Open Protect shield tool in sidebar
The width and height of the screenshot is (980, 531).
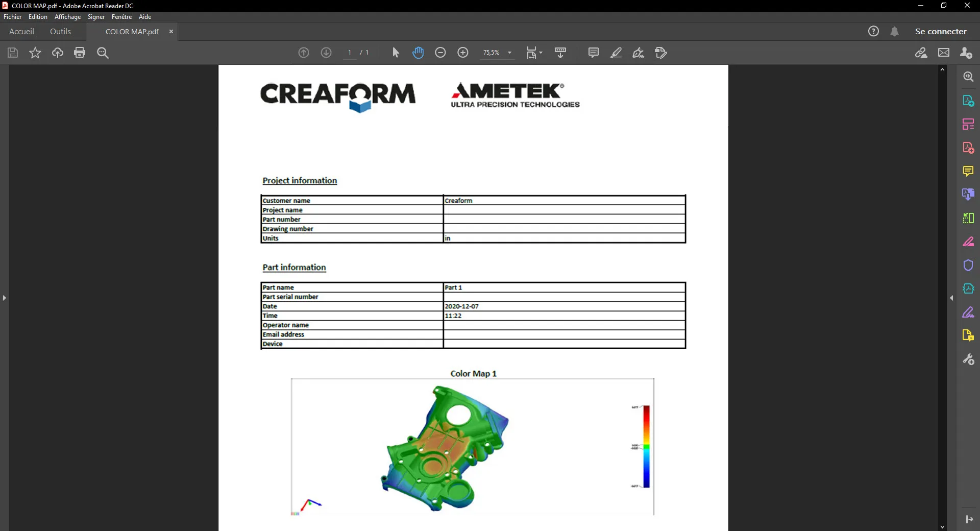(x=968, y=265)
